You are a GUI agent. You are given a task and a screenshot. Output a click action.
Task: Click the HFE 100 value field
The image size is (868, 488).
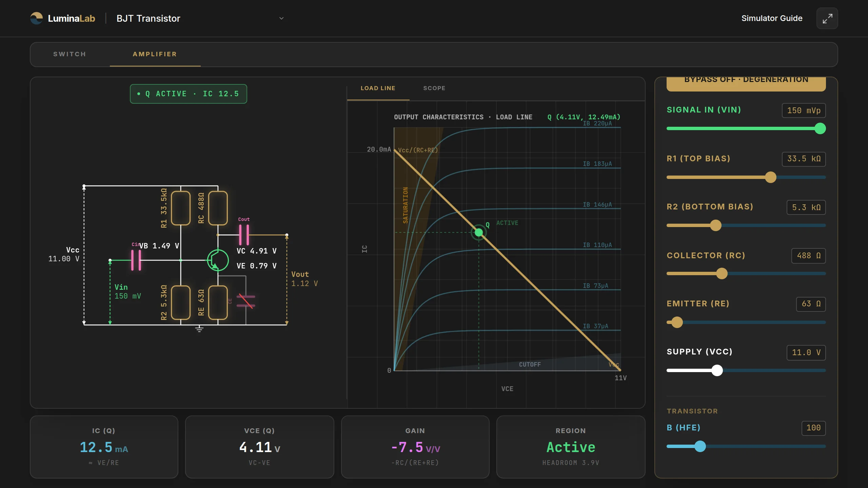pyautogui.click(x=813, y=428)
